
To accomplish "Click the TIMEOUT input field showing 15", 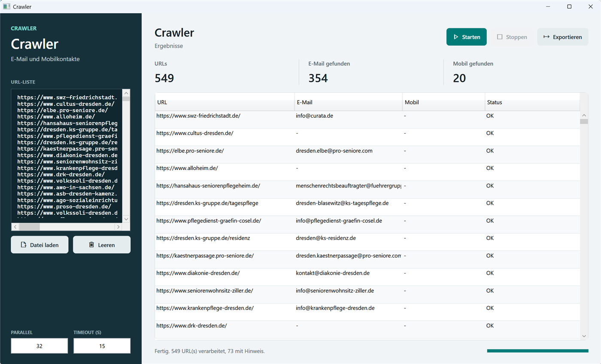I will click(x=102, y=346).
